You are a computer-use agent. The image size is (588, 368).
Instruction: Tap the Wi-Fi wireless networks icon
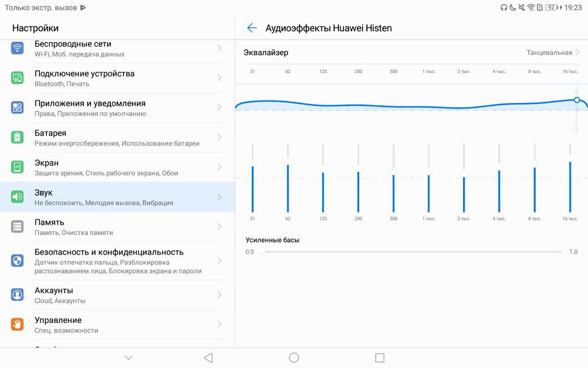click(x=17, y=48)
